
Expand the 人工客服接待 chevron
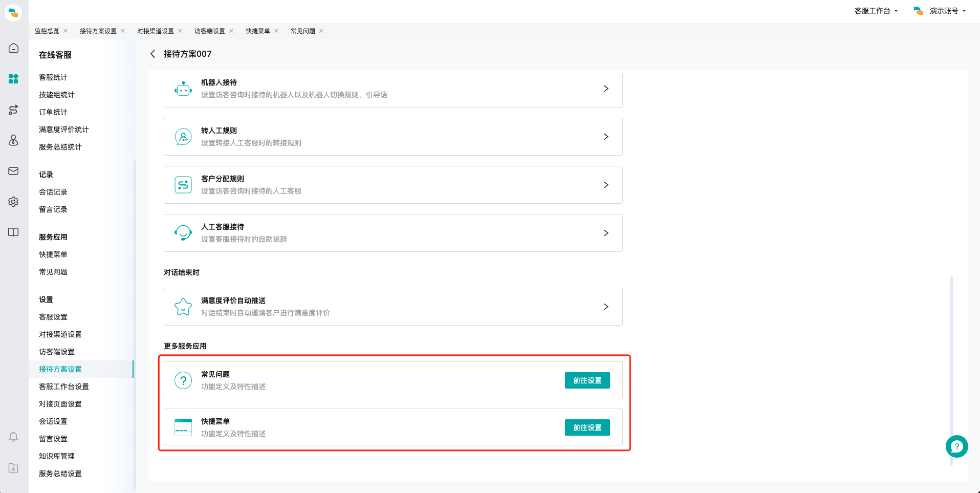[606, 233]
